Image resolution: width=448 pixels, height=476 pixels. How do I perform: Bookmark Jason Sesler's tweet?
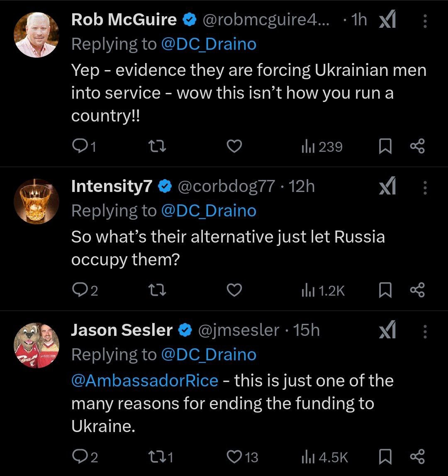[x=385, y=457]
